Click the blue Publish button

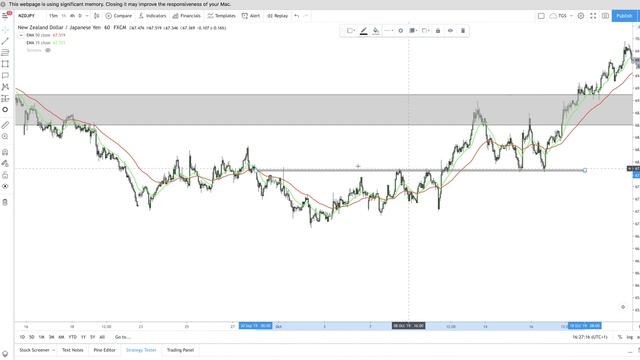(624, 16)
